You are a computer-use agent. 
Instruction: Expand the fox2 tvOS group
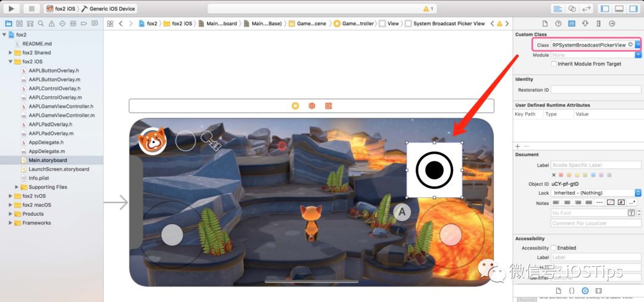click(11, 196)
